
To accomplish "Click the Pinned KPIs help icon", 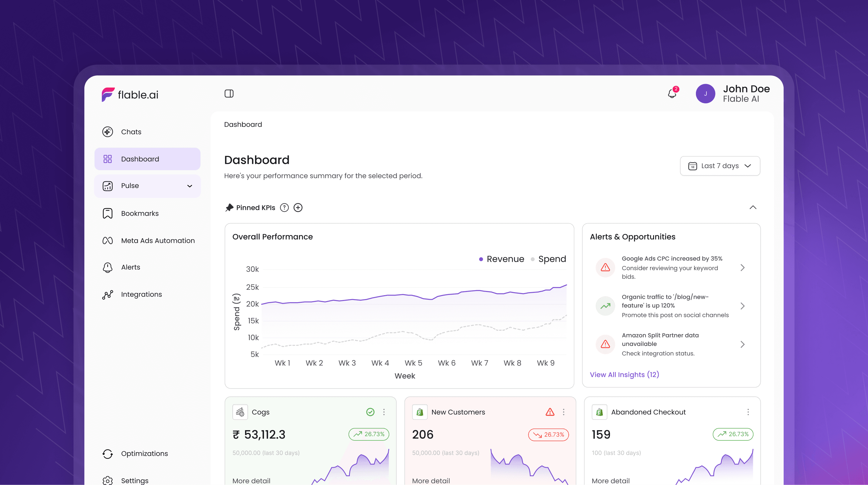I will (x=285, y=208).
